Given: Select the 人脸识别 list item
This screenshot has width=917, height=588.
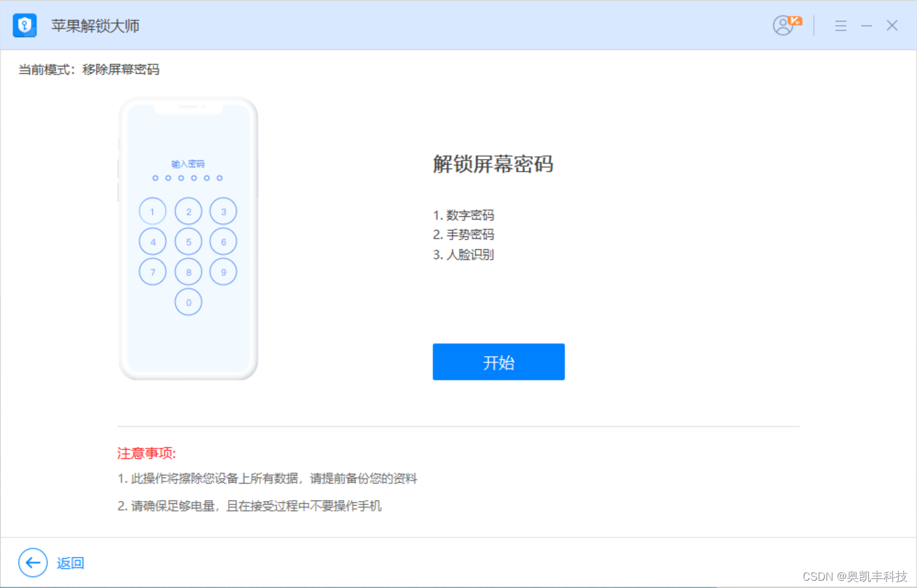Looking at the screenshot, I should tap(463, 255).
